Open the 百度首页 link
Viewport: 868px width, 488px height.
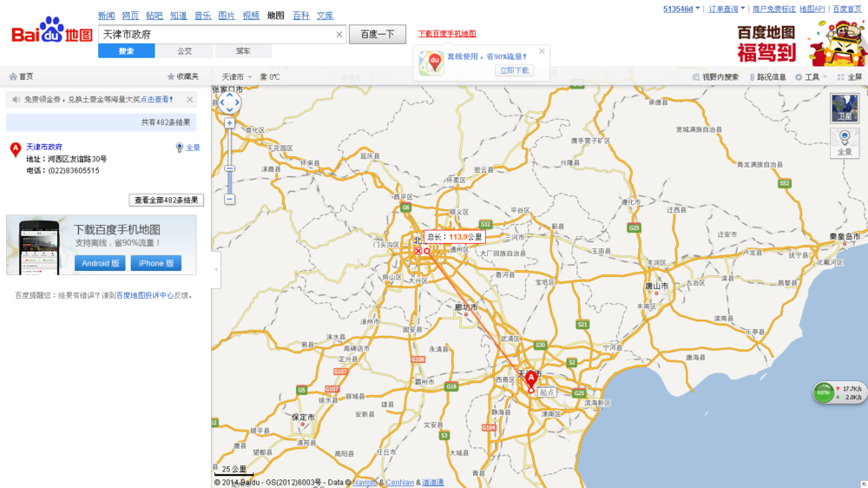pyautogui.click(x=847, y=9)
